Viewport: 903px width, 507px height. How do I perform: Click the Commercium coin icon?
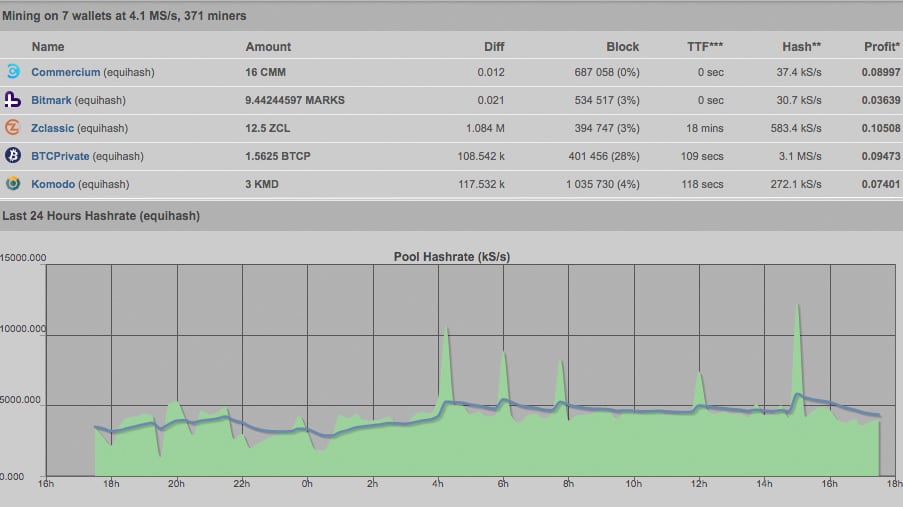click(x=13, y=72)
